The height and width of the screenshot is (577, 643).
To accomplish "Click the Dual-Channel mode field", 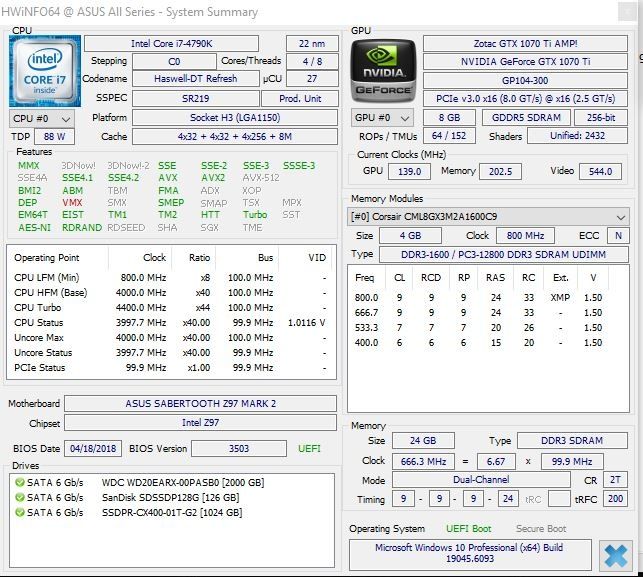I will tap(481, 480).
